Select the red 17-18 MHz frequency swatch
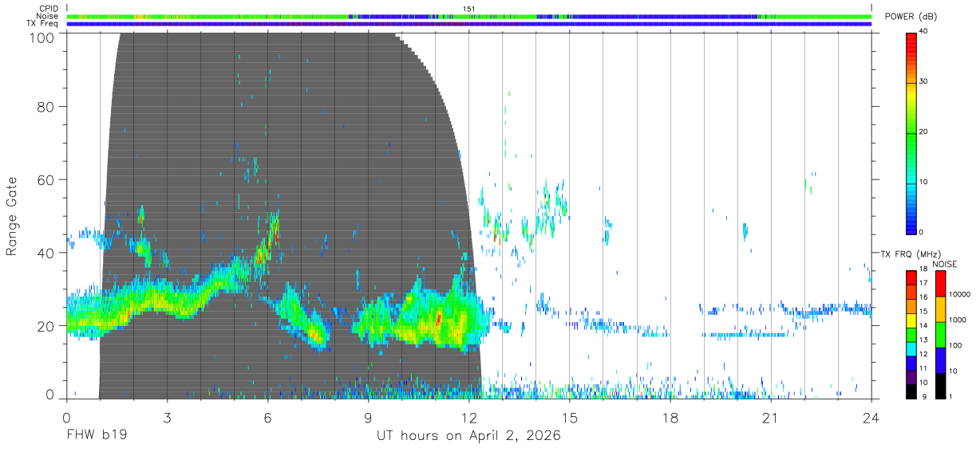Viewport: 980px width, 452px height. [x=911, y=277]
